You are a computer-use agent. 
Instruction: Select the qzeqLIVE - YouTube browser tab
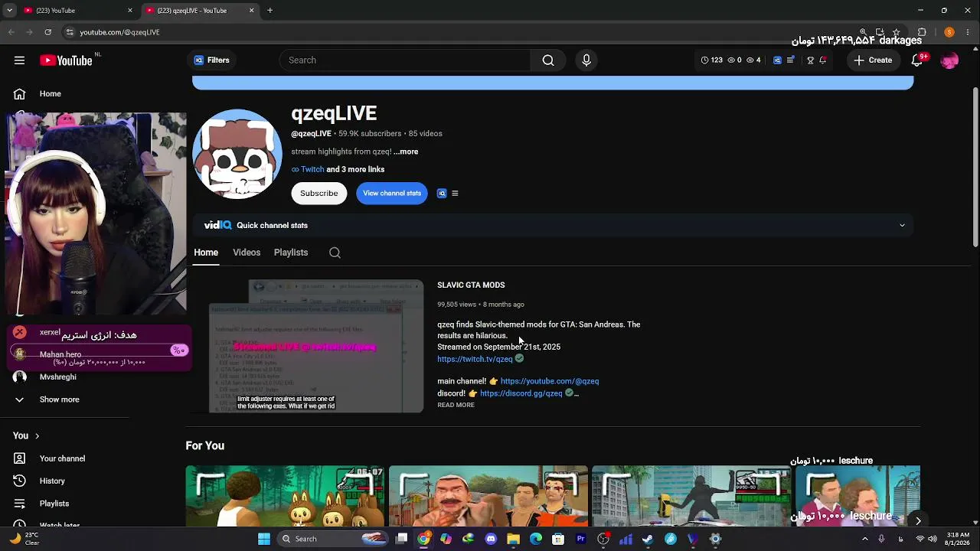coord(199,11)
